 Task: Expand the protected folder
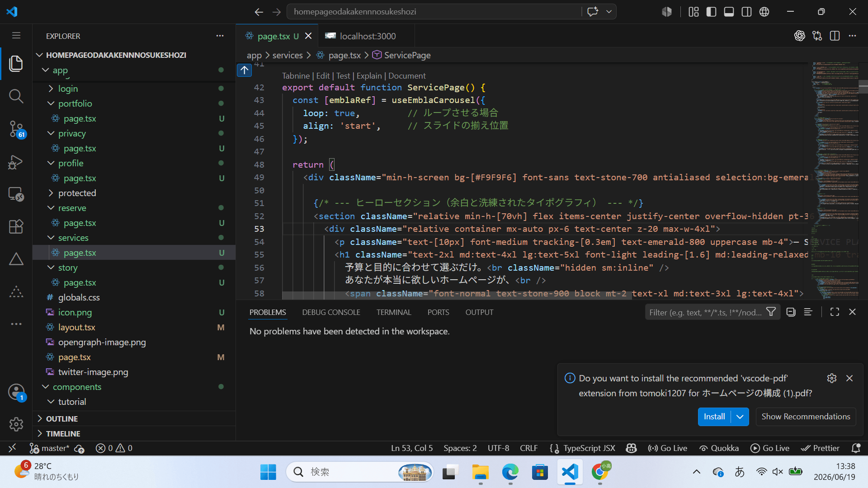51,193
